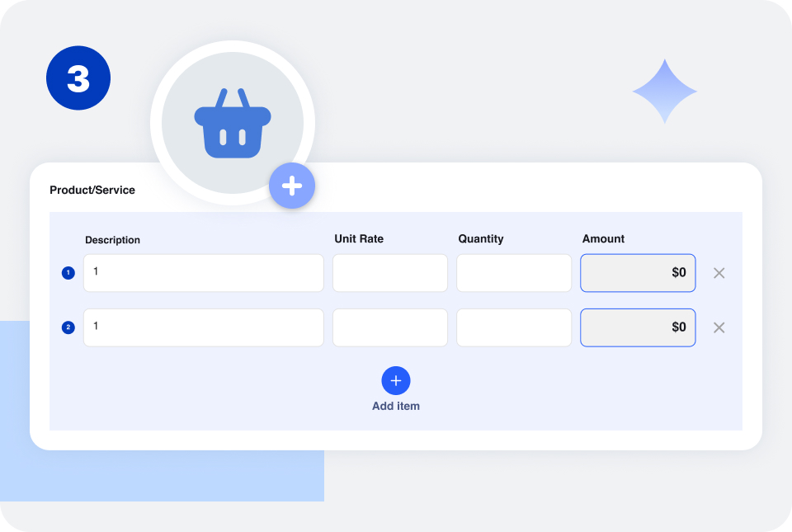Select the Quantity field in row 2
The height and width of the screenshot is (532, 792).
tap(514, 327)
